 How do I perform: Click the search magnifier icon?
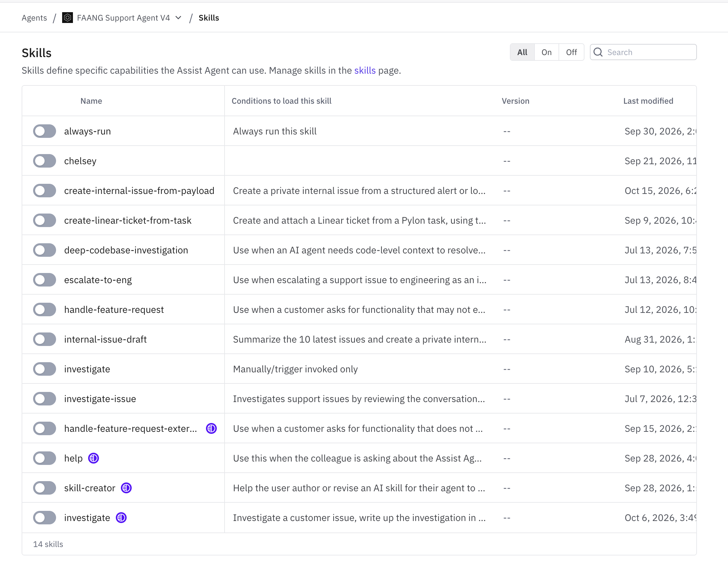pyautogui.click(x=598, y=52)
